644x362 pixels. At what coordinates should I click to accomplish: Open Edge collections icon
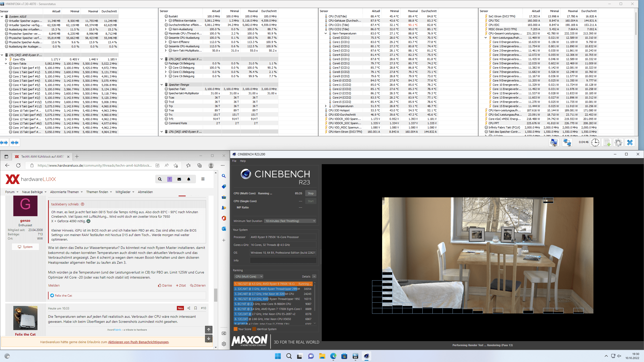[199, 165]
